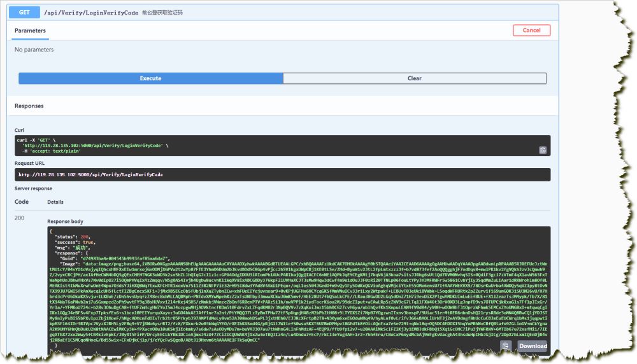
Task: Click the Execute button
Action: click(x=150, y=78)
